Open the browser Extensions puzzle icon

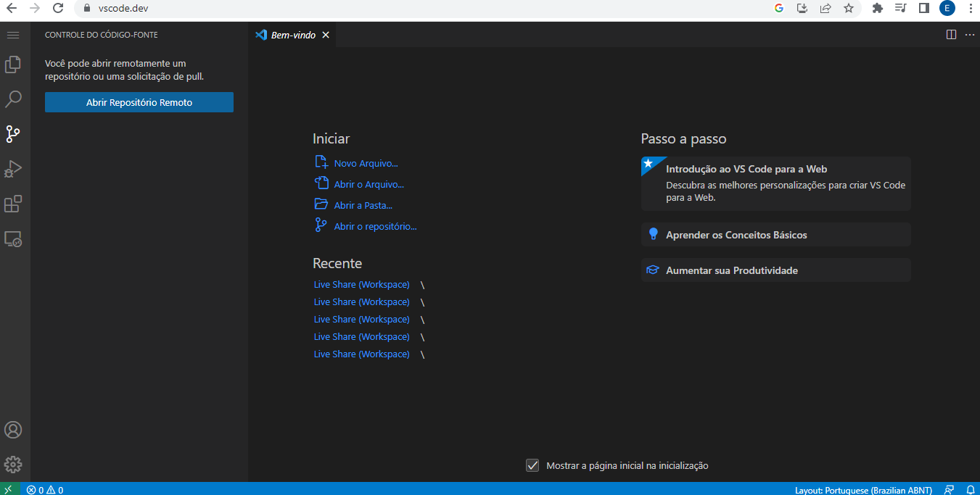pos(877,9)
